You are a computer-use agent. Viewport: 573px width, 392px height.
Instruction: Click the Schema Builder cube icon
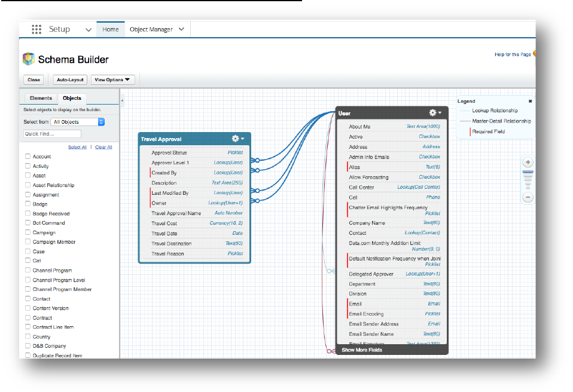(x=29, y=59)
